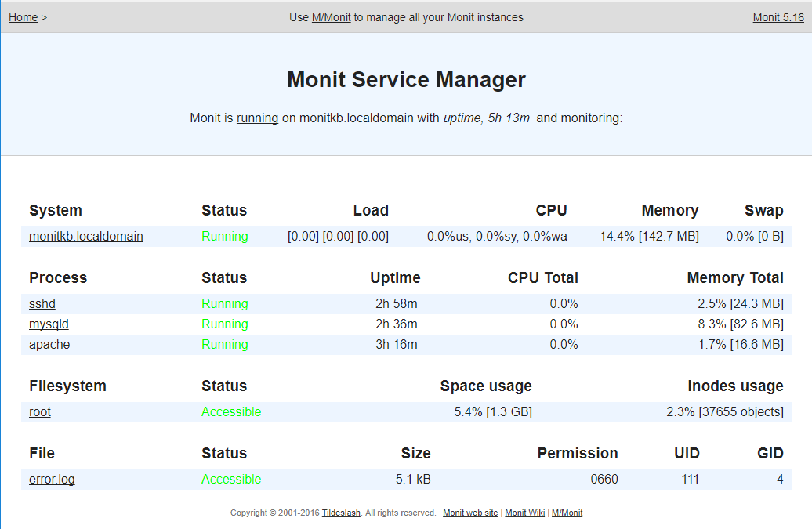Select the CPU Total column header
This screenshot has width=812, height=529.
pos(542,277)
